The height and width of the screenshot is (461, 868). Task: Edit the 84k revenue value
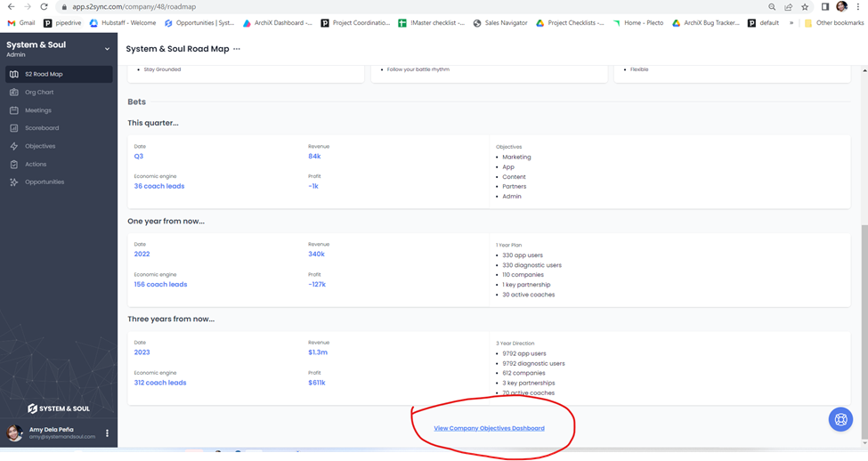(x=314, y=156)
